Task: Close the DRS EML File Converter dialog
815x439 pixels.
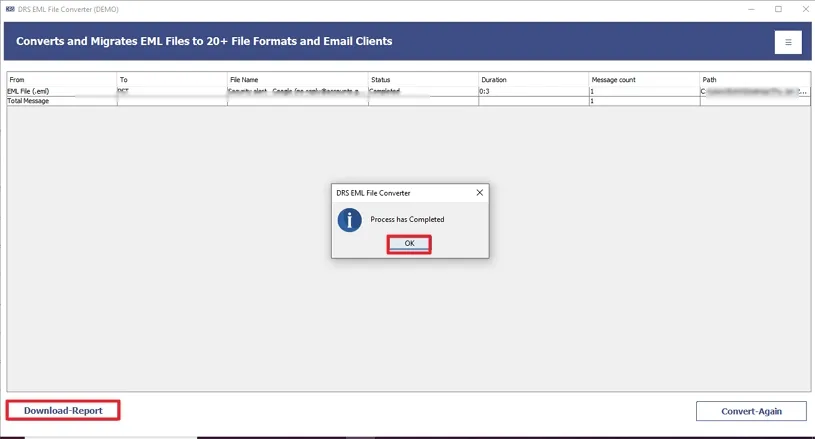Action: [x=479, y=193]
